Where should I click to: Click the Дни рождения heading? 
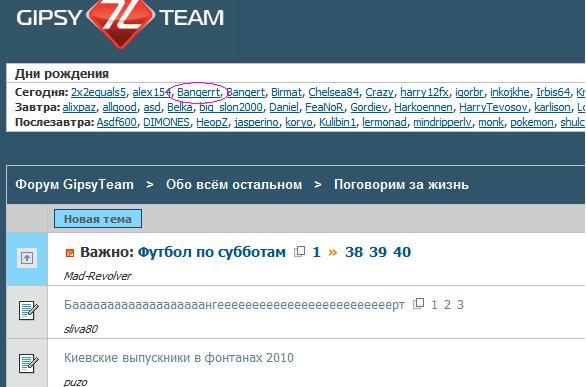[x=62, y=74]
